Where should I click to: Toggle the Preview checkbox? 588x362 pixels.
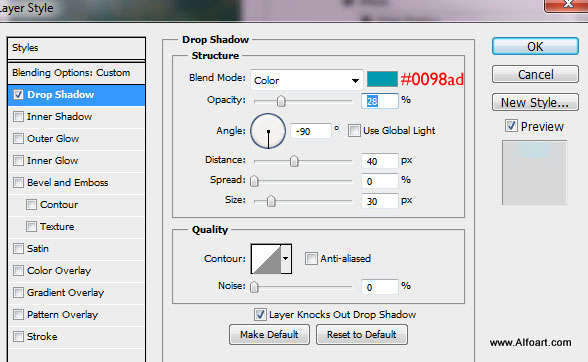coord(511,126)
